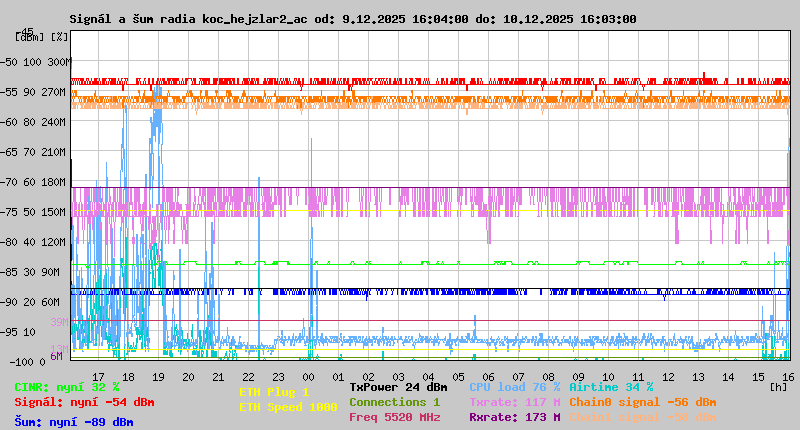Screen dimensions: 800x430
Task: Click the CINR legend entry in green
Action: [66, 386]
